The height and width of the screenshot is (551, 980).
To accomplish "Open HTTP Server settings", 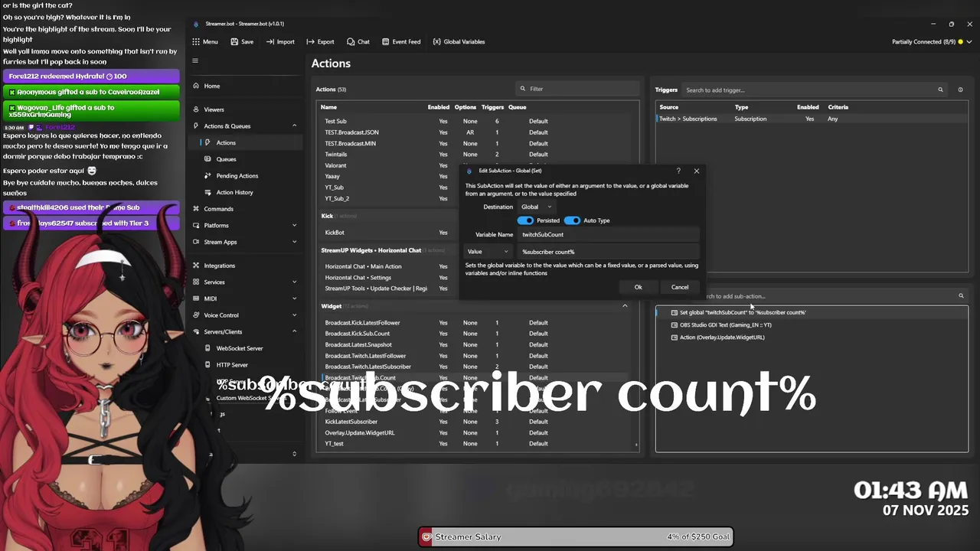I will pos(232,365).
